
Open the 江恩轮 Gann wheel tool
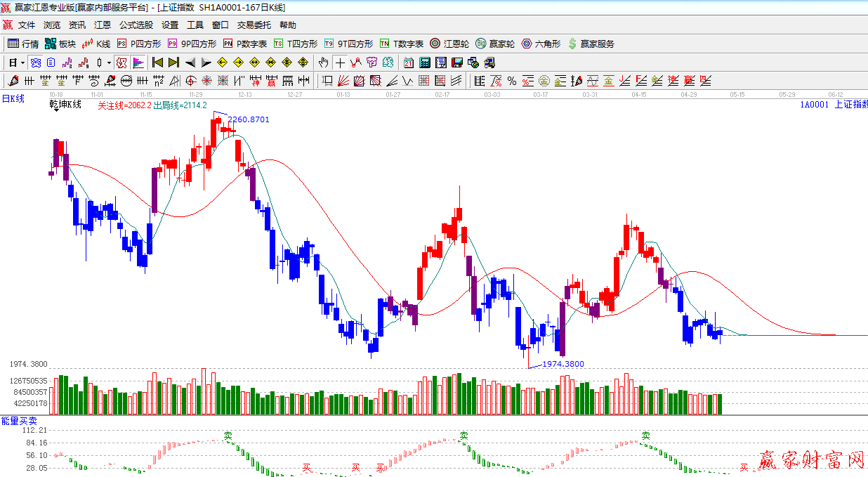449,44
